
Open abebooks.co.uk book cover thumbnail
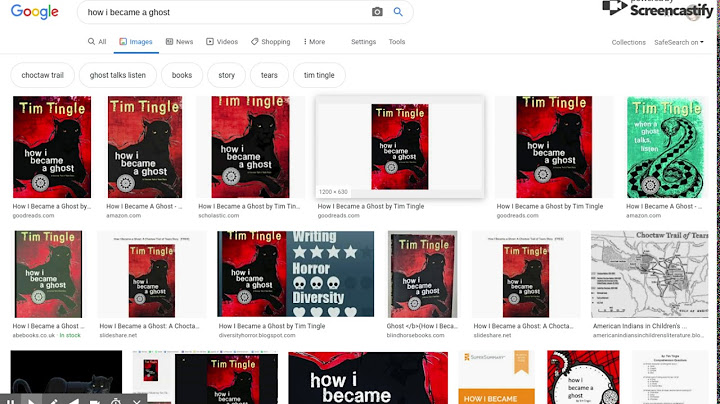point(48,274)
